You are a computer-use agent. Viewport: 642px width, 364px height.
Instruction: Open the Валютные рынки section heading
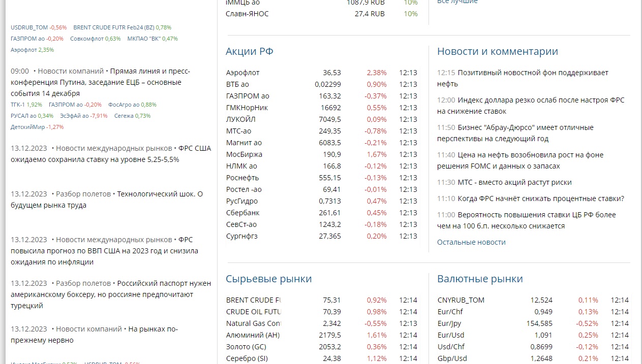click(x=480, y=279)
